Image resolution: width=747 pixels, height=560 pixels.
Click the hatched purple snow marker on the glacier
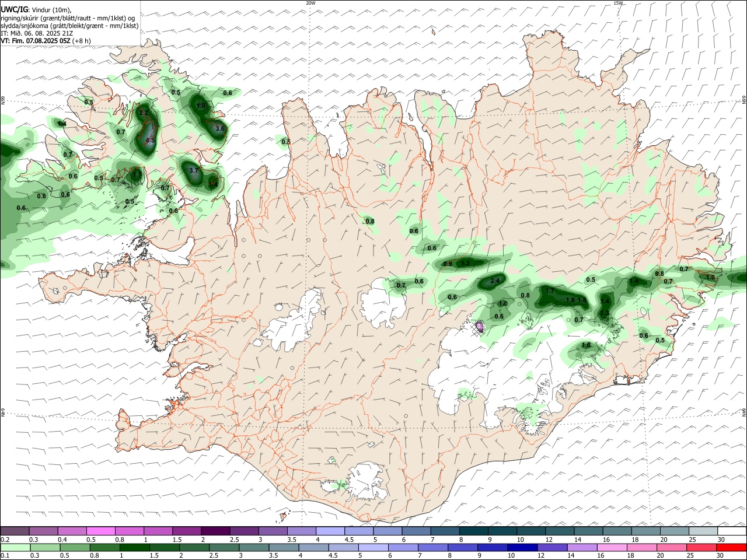point(479,328)
